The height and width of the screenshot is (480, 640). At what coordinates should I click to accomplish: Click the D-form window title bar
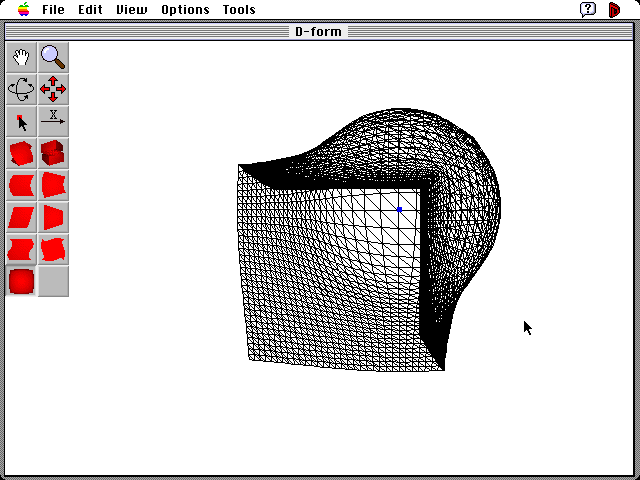[x=318, y=31]
